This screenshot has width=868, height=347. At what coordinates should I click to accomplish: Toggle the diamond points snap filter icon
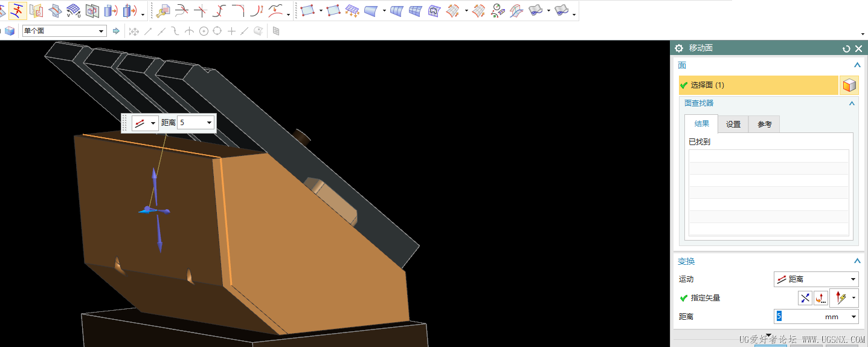tap(133, 31)
